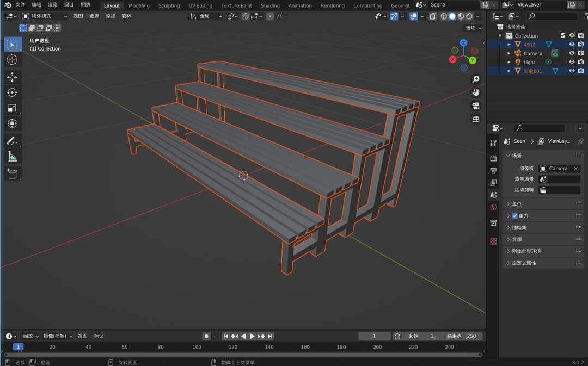Click the X axis on navigation gizmo

(x=453, y=59)
